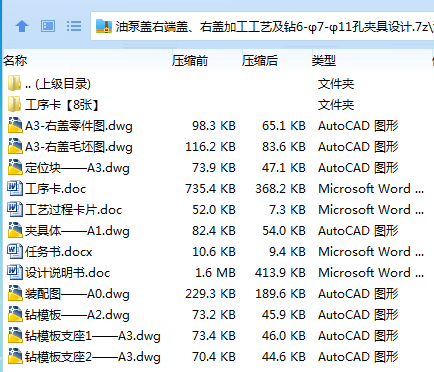Click folder icon of 工序卡【8张】
434x372 pixels.
(14, 104)
